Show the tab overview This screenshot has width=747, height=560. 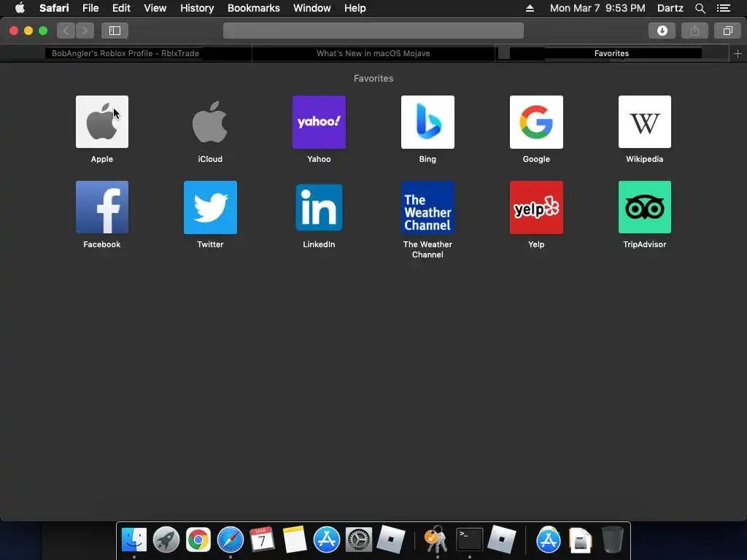click(727, 31)
